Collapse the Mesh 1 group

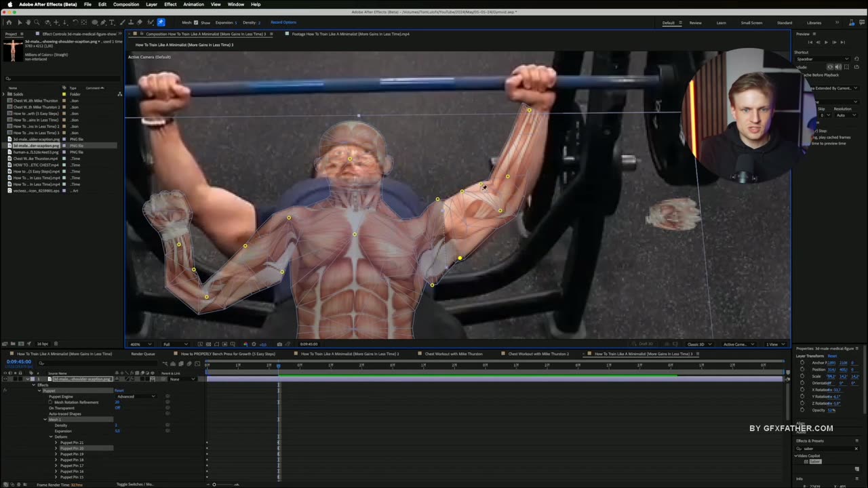coord(45,420)
